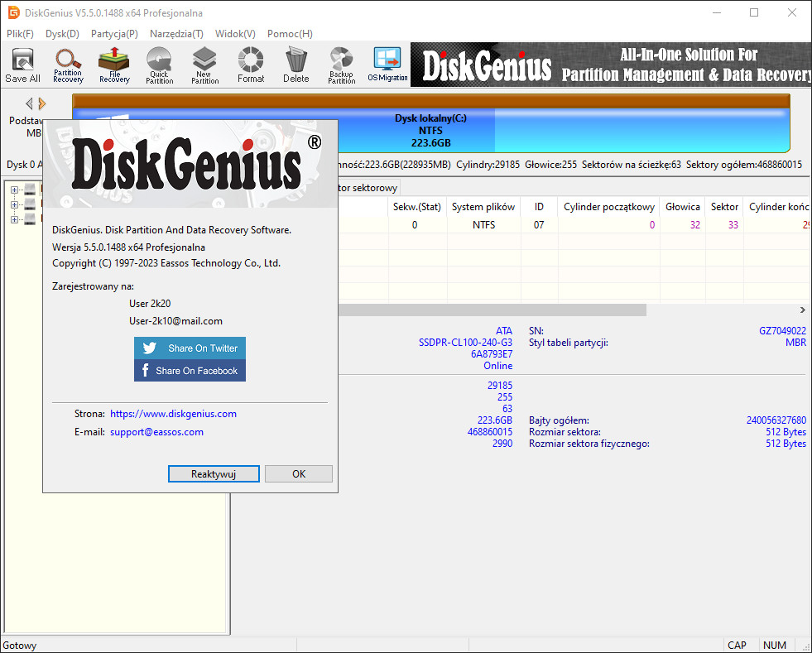The image size is (812, 653).
Task: Click the NUM status bar indicator
Action: (x=774, y=646)
